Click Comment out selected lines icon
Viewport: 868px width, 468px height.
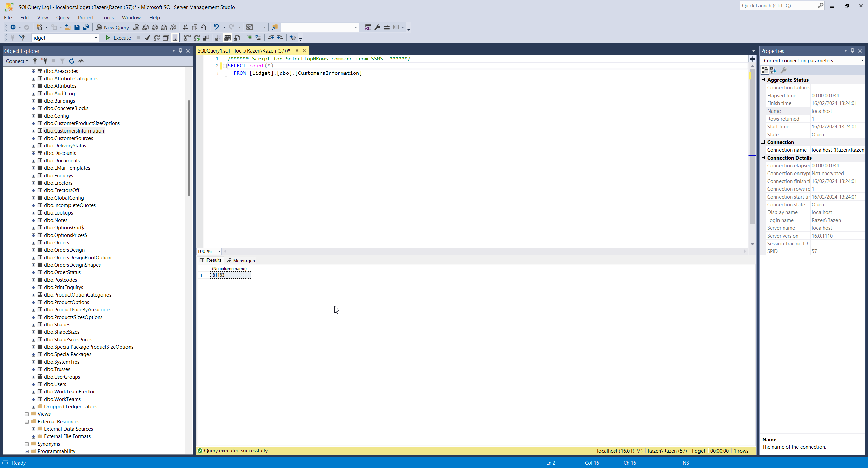pyautogui.click(x=249, y=38)
